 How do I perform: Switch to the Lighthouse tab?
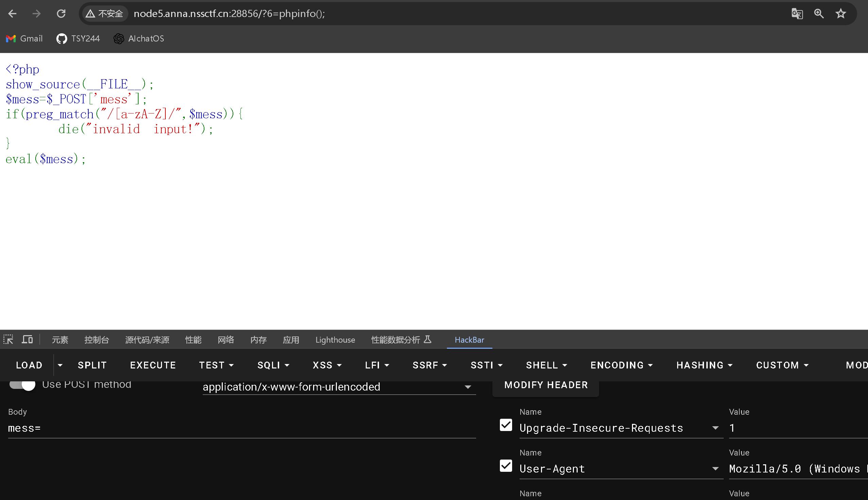(x=335, y=340)
